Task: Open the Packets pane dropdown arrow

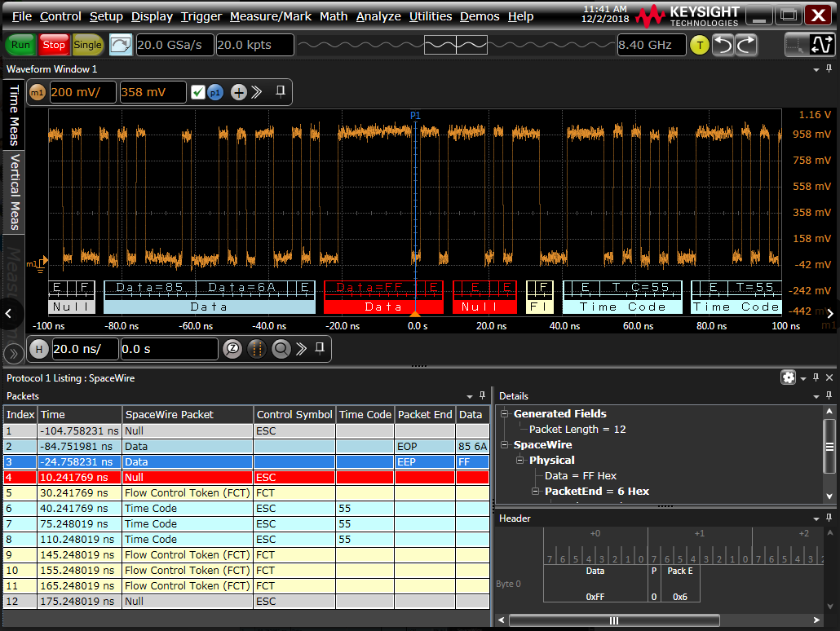Action: pyautogui.click(x=471, y=395)
